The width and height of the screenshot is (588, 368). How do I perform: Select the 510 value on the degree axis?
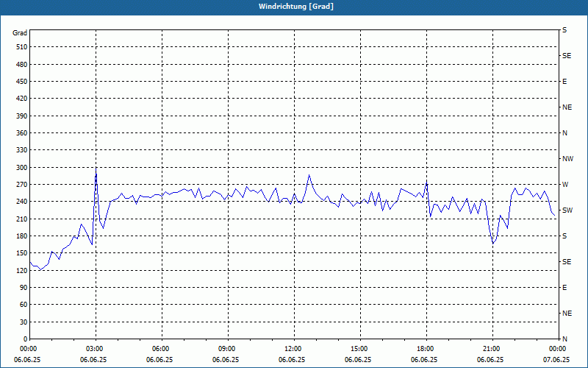pyautogui.click(x=21, y=47)
